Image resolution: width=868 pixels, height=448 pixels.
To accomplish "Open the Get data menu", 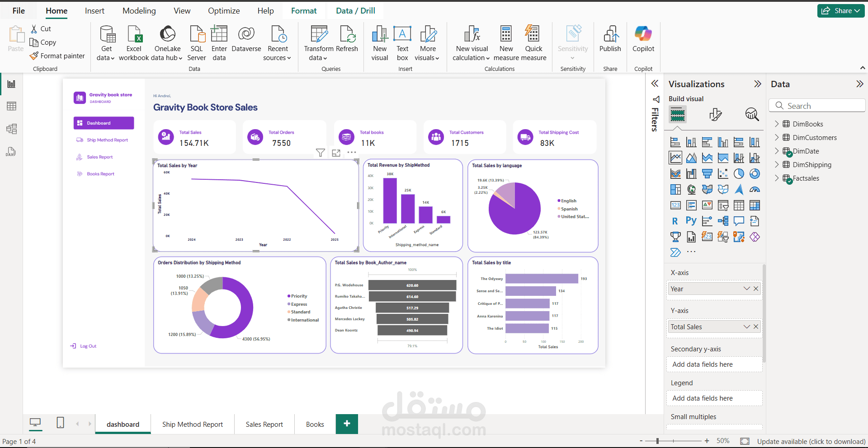I will coord(107,43).
